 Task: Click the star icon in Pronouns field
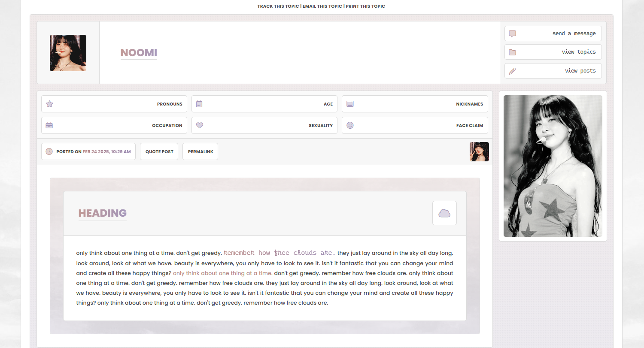49,104
